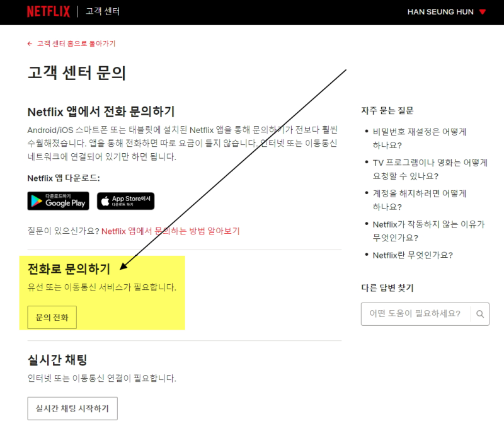Click the 문의 전화 button
This screenshot has width=504, height=421.
point(52,318)
